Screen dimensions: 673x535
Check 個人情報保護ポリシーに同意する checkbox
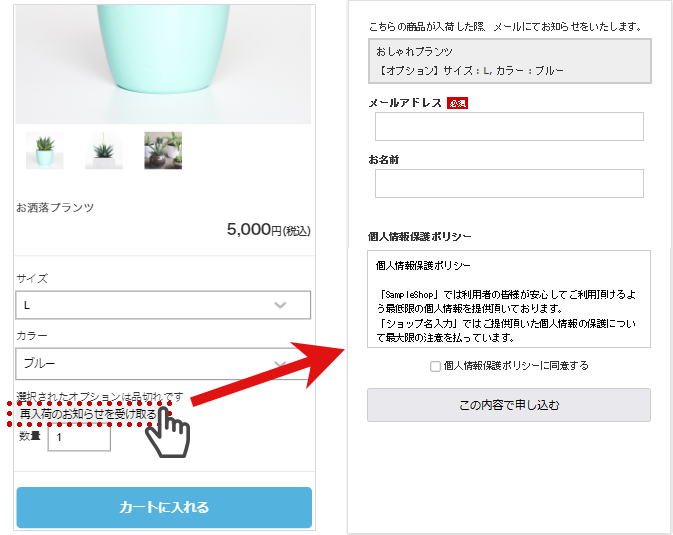435,366
